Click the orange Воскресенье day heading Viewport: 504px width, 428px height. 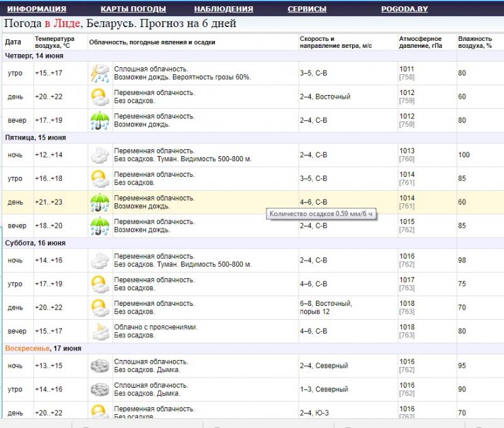point(28,348)
